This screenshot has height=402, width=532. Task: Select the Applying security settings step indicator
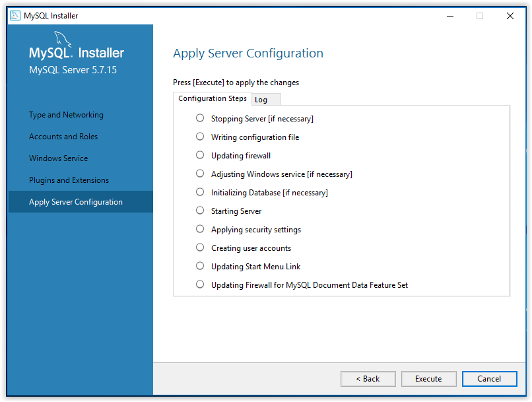click(200, 229)
